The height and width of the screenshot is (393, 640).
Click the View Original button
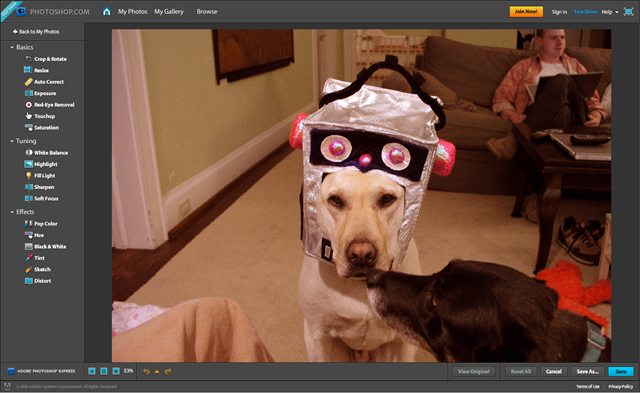473,371
